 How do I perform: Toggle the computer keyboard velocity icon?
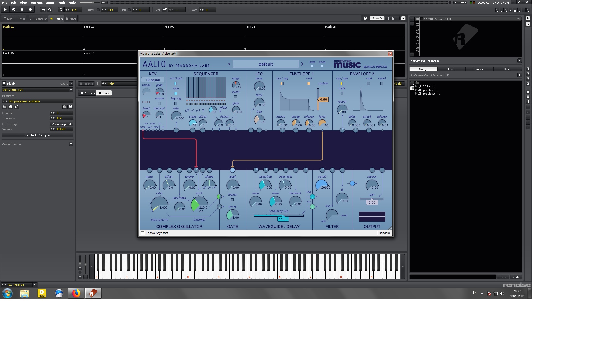[165, 10]
